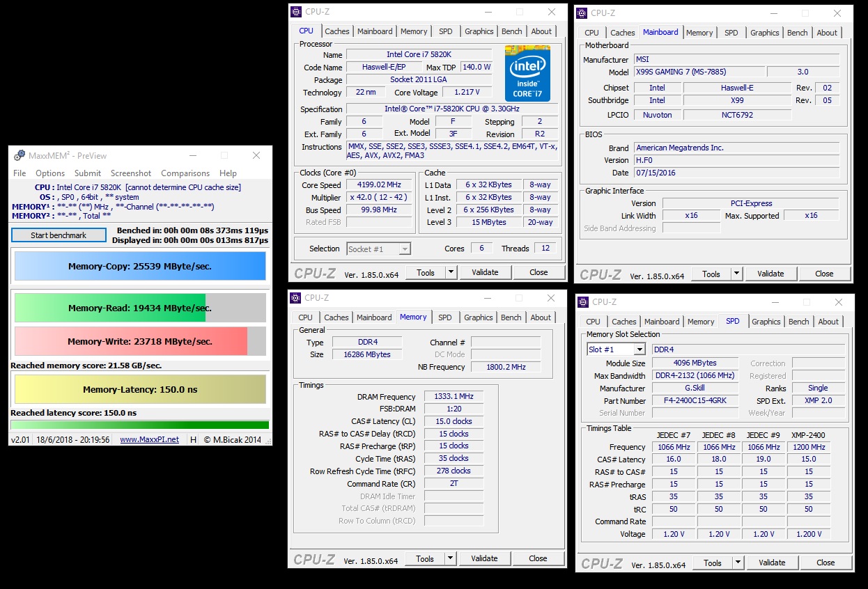Click the Memory-Write result bar
This screenshot has width=868, height=589.
point(140,341)
